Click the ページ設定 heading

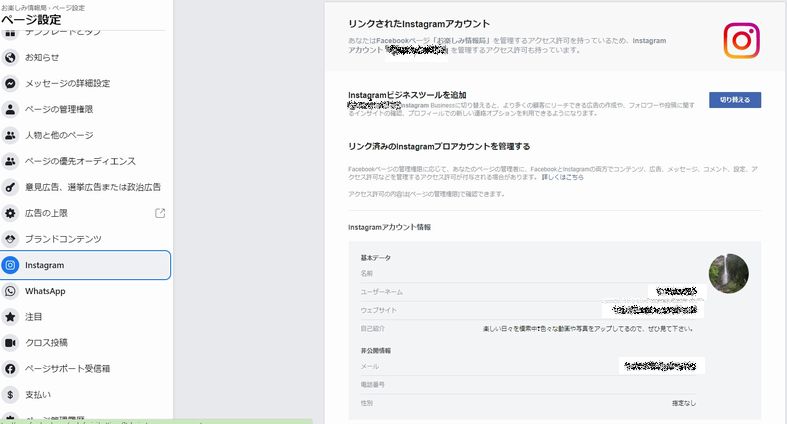(x=31, y=20)
